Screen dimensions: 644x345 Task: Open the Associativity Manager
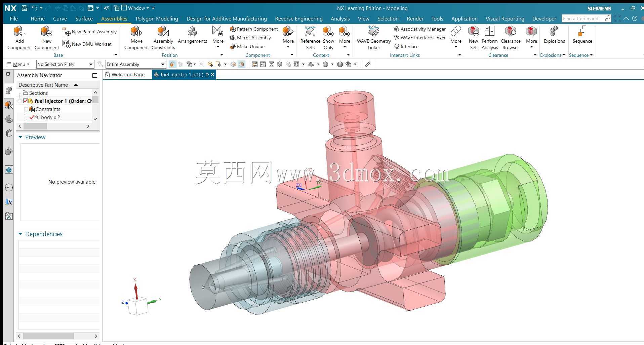click(x=420, y=29)
